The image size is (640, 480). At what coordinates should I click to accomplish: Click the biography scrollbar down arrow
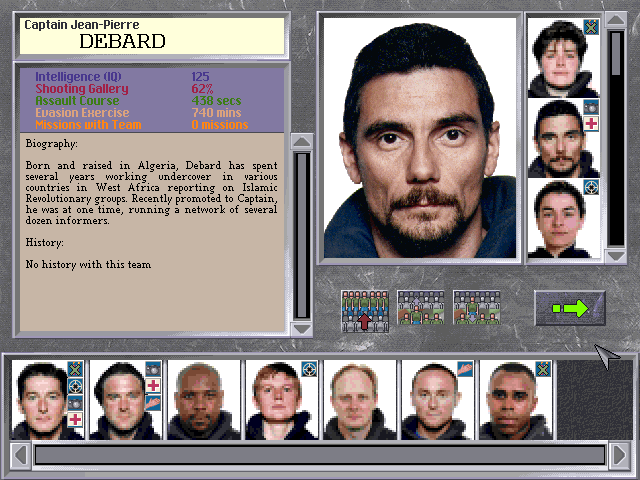[x=302, y=329]
